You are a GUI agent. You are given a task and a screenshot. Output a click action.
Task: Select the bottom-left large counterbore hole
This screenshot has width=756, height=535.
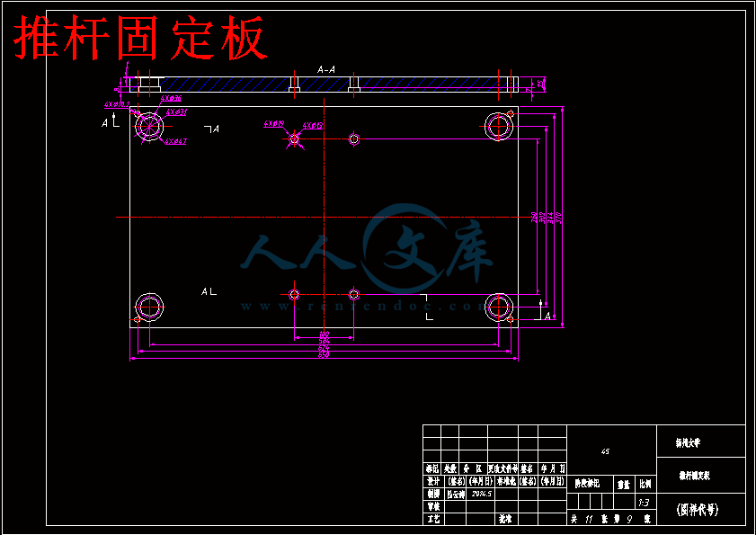tap(149, 307)
